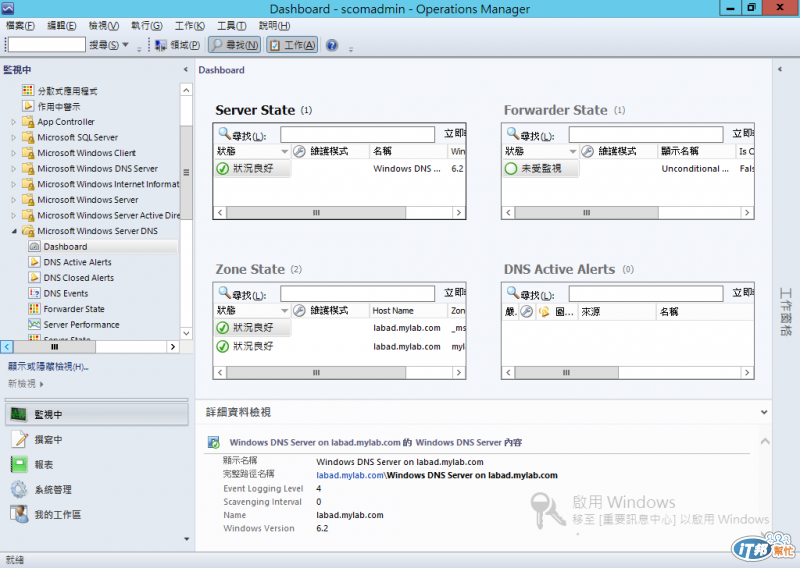Open the 檢視(V) menu
The height and width of the screenshot is (568, 800).
pyautogui.click(x=104, y=26)
